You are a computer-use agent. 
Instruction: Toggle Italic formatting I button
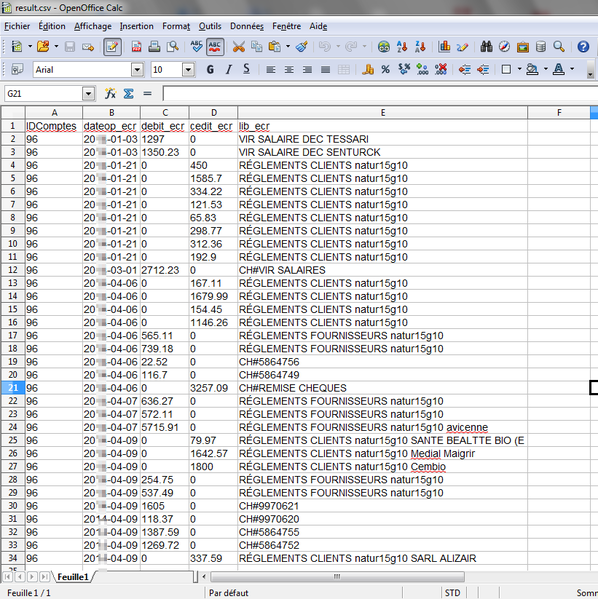229,70
